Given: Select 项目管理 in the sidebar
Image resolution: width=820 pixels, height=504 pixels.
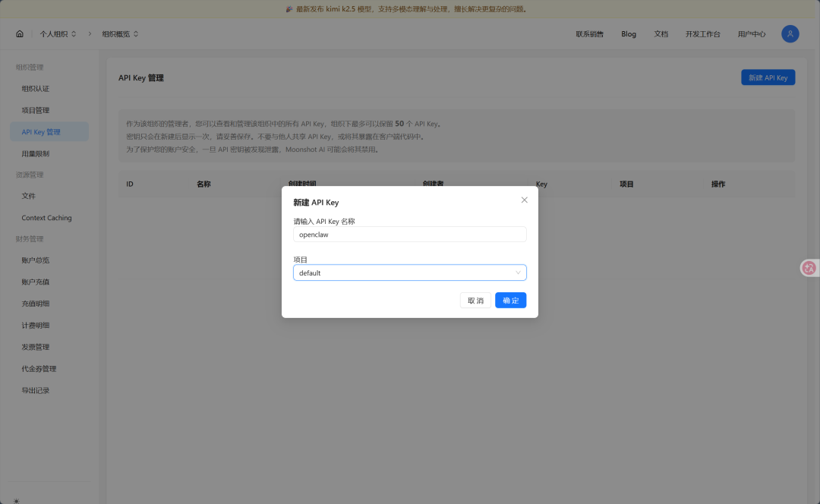Looking at the screenshot, I should 49,110.
